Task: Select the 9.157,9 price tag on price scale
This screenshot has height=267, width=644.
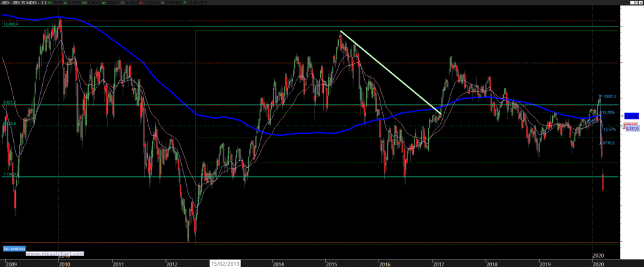Action: click(632, 129)
